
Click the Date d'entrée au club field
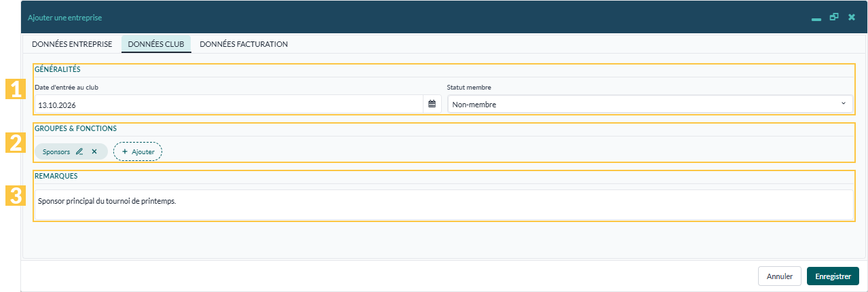pos(229,104)
